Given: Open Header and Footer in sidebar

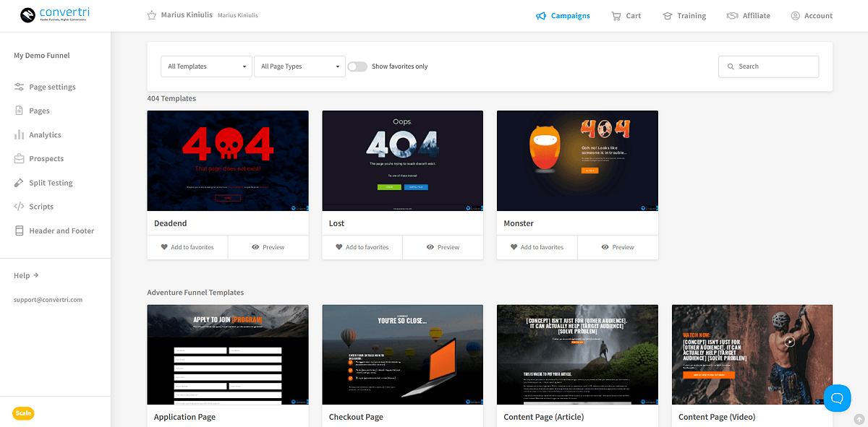Looking at the screenshot, I should click(55, 231).
